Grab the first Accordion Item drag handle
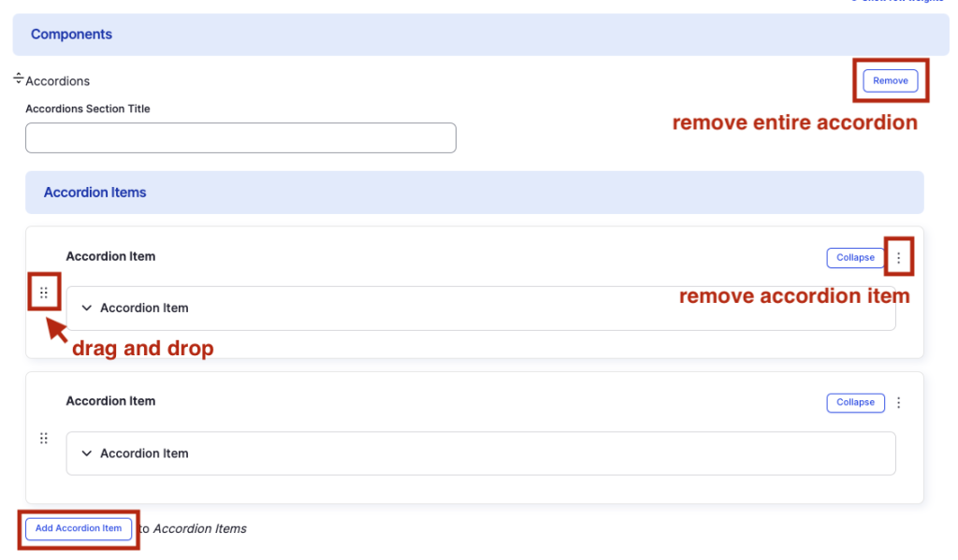Screen dimensions: 958x560 pyautogui.click(x=43, y=293)
